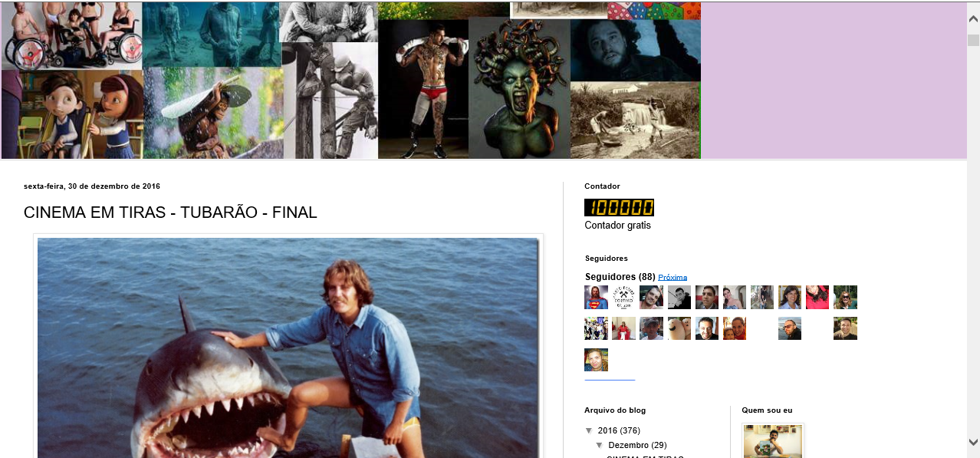Open the black-and-white hooded follower avatar
Viewport: 980px width, 458px height.
click(x=679, y=297)
